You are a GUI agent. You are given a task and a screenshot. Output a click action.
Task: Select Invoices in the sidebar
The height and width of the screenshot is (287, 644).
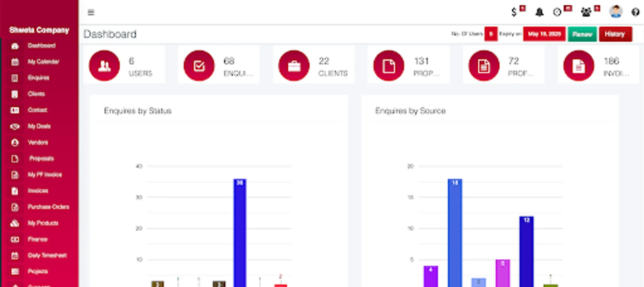click(38, 191)
